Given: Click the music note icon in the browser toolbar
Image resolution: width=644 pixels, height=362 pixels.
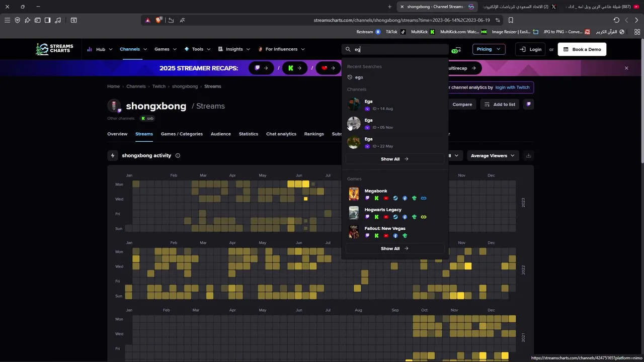Looking at the screenshot, I should click(58, 20).
